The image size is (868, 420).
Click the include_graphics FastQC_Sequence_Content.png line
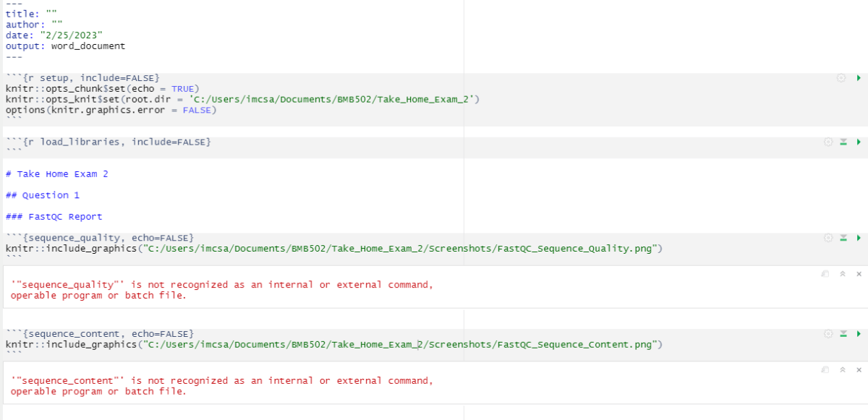(334, 345)
